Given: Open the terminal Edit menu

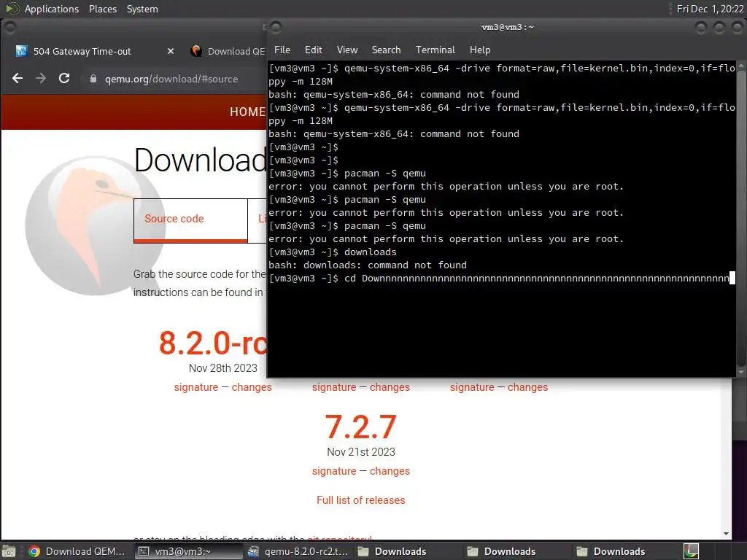Looking at the screenshot, I should click(x=313, y=50).
